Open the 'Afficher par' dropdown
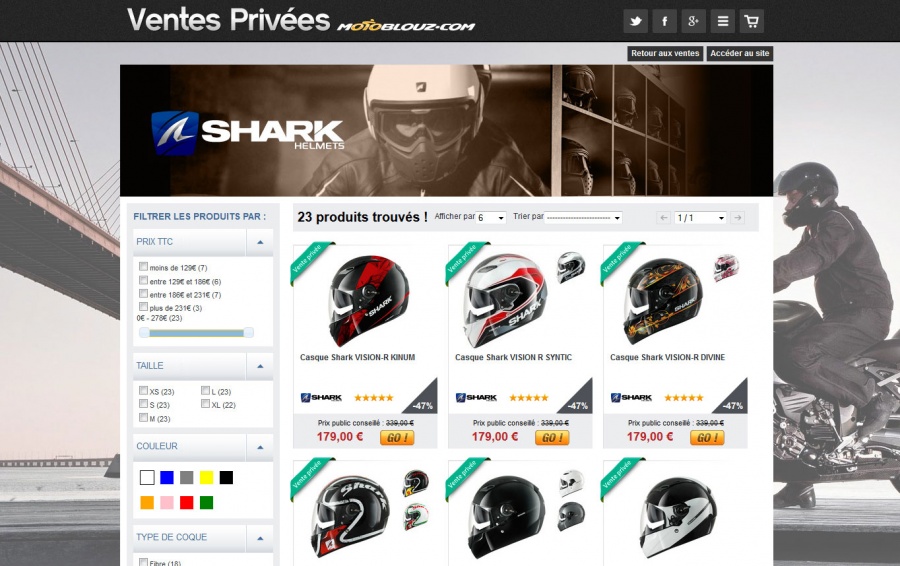Viewport: 900px width, 566px height. pyautogui.click(x=491, y=218)
